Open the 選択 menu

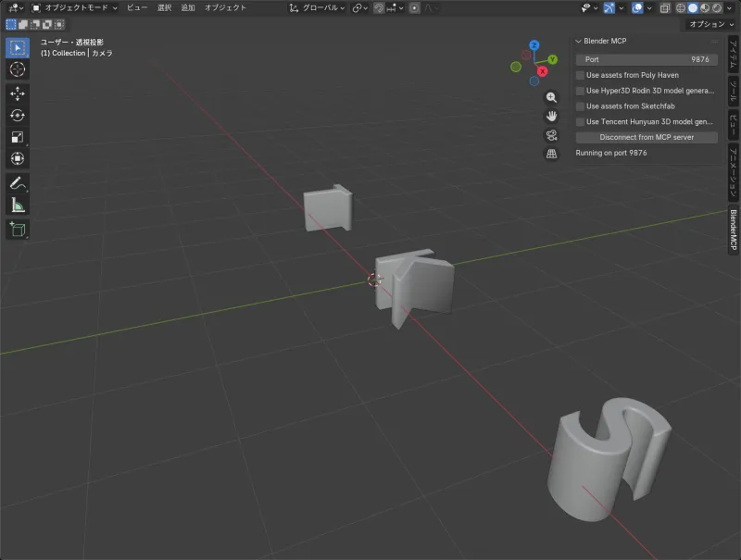[x=164, y=8]
